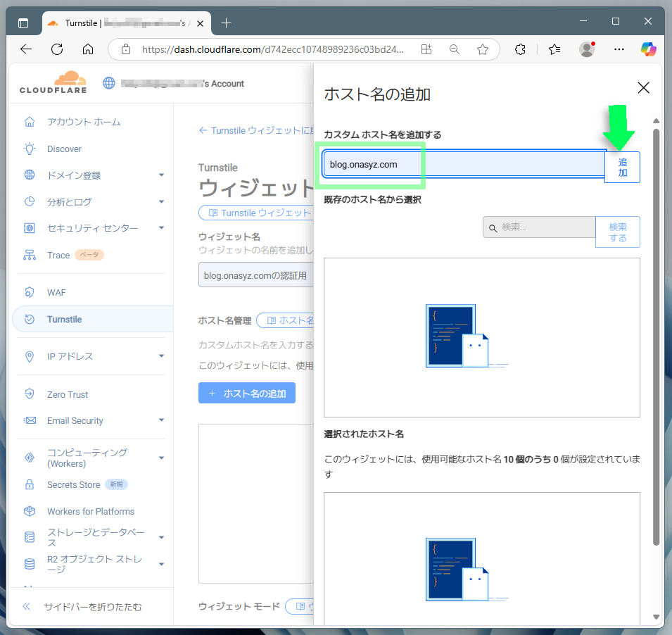View site information lock icon

[125, 49]
